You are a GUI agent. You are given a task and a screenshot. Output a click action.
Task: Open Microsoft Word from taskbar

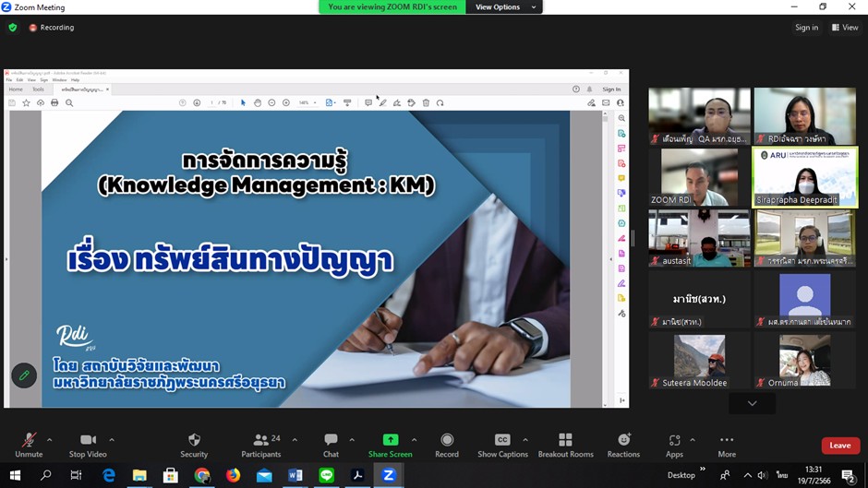tap(295, 475)
